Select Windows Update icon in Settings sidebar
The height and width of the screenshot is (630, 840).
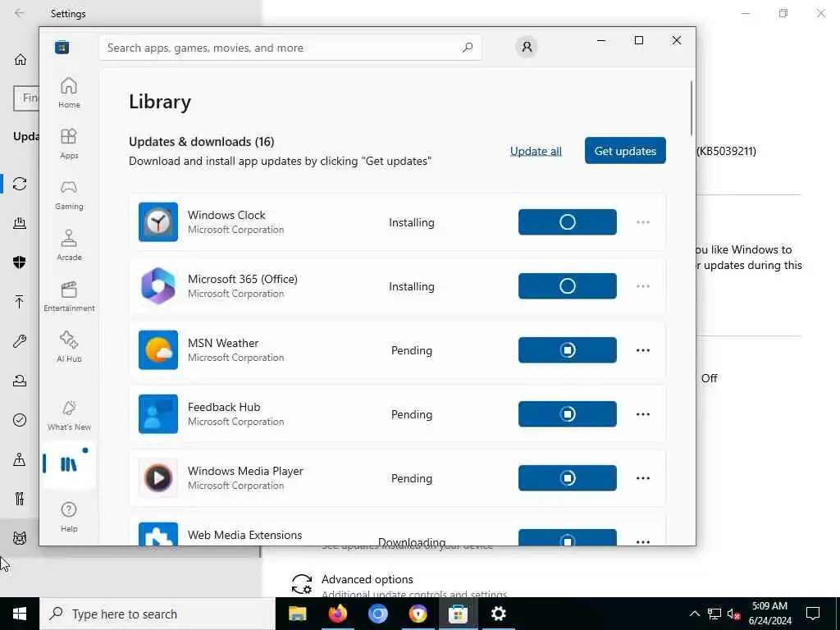point(20,184)
